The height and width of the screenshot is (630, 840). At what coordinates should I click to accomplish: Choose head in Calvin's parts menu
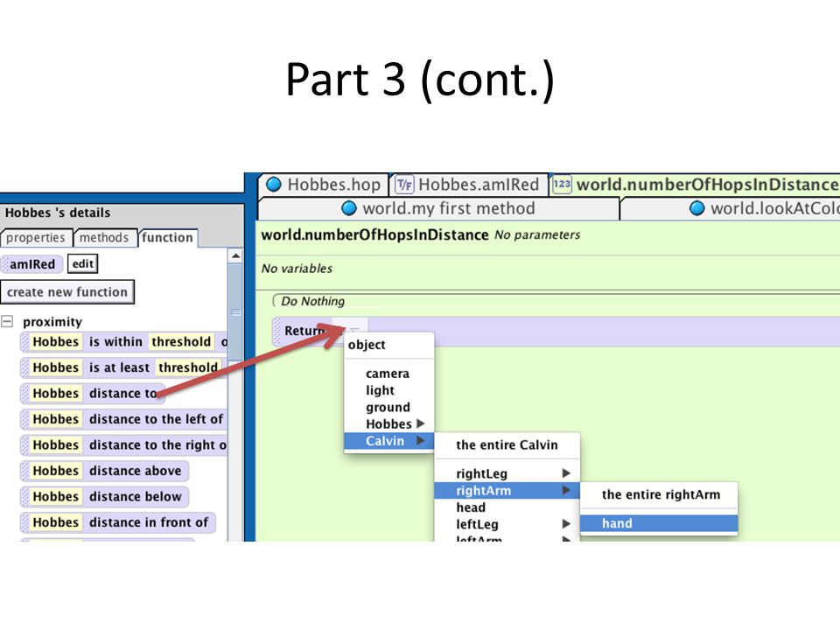pyautogui.click(x=507, y=507)
